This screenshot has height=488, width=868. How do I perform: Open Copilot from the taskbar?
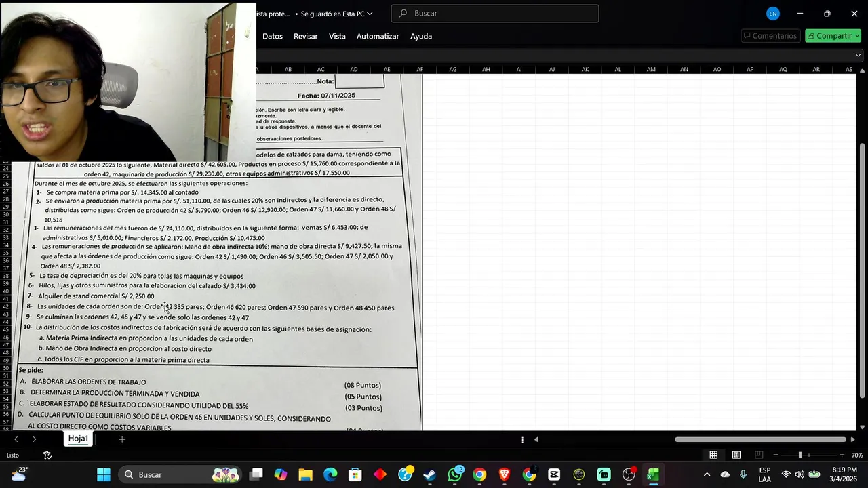(281, 474)
